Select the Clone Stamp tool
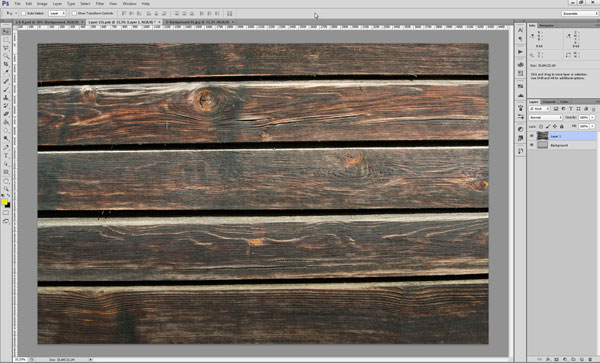This screenshot has width=600, height=363. tap(6, 98)
